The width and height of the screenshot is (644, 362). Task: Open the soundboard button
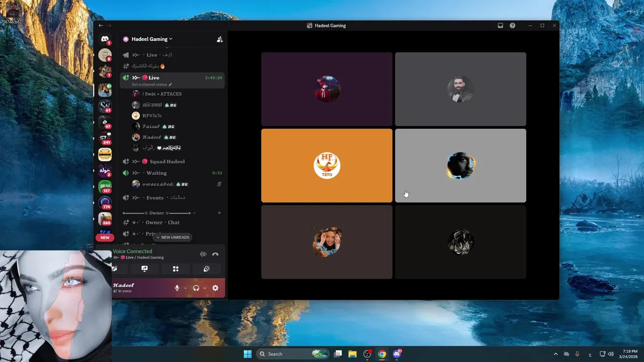(206, 269)
